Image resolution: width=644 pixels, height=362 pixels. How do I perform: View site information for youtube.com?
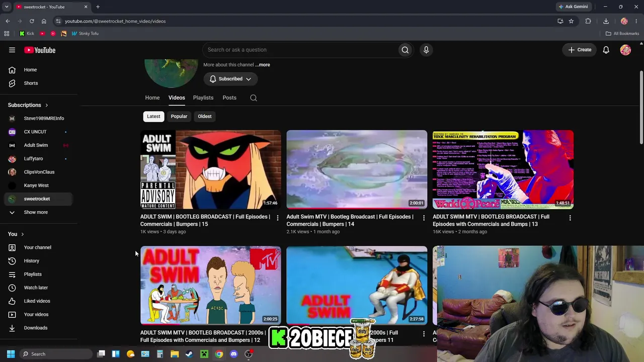point(58,21)
